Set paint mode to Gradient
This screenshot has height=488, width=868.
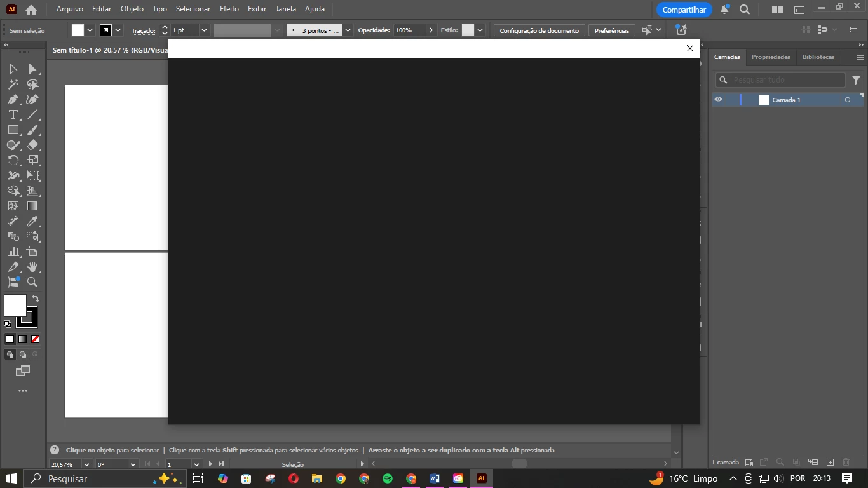coord(22,339)
